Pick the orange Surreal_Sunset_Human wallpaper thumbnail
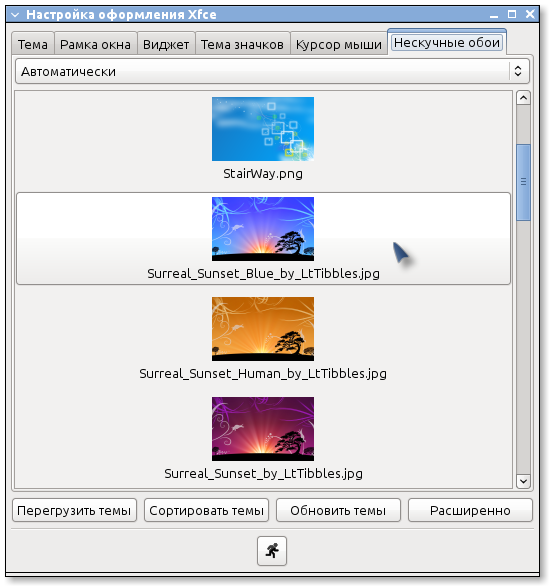This screenshot has width=549, height=586. pyautogui.click(x=263, y=329)
